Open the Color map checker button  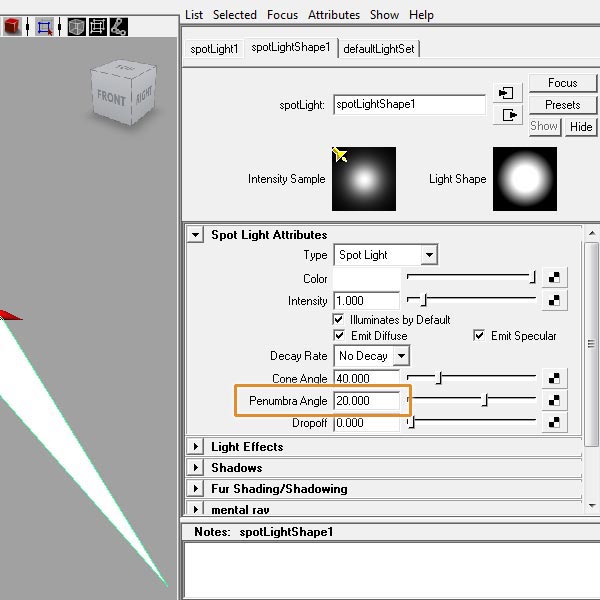click(x=554, y=277)
